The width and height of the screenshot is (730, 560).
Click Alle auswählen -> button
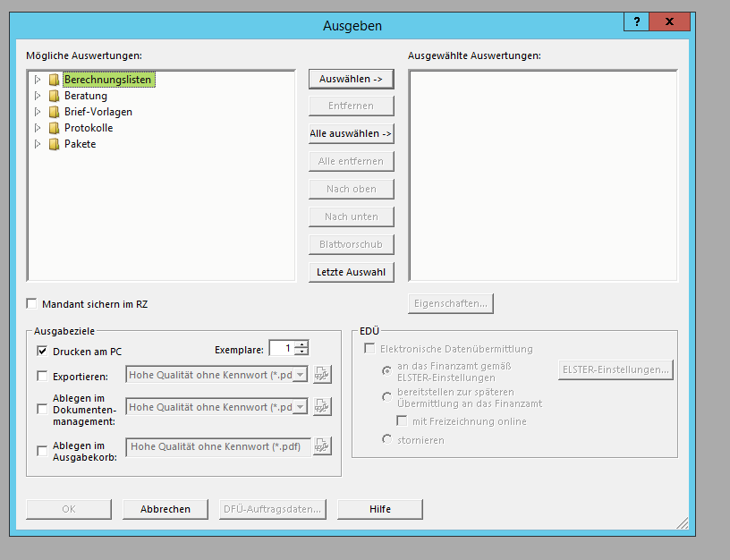click(x=351, y=133)
